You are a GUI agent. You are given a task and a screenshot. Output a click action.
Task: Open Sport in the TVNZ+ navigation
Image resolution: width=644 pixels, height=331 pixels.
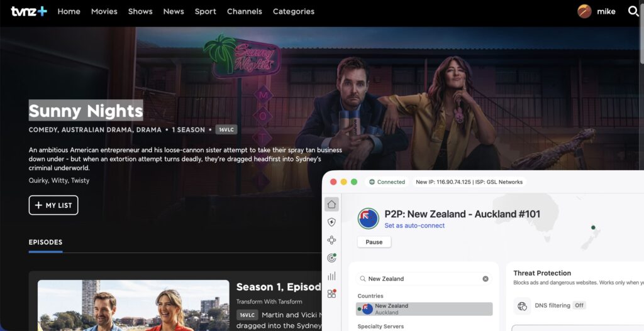point(206,11)
